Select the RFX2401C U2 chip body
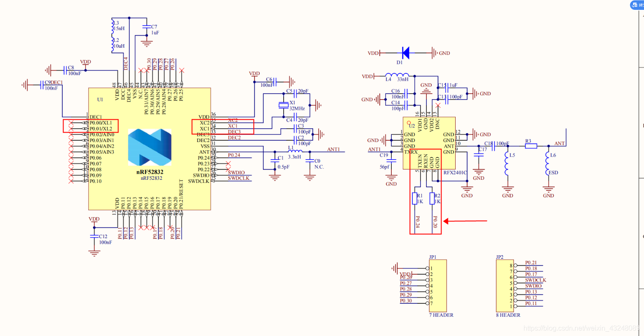Viewport: 644px width, 336px height. point(429,143)
